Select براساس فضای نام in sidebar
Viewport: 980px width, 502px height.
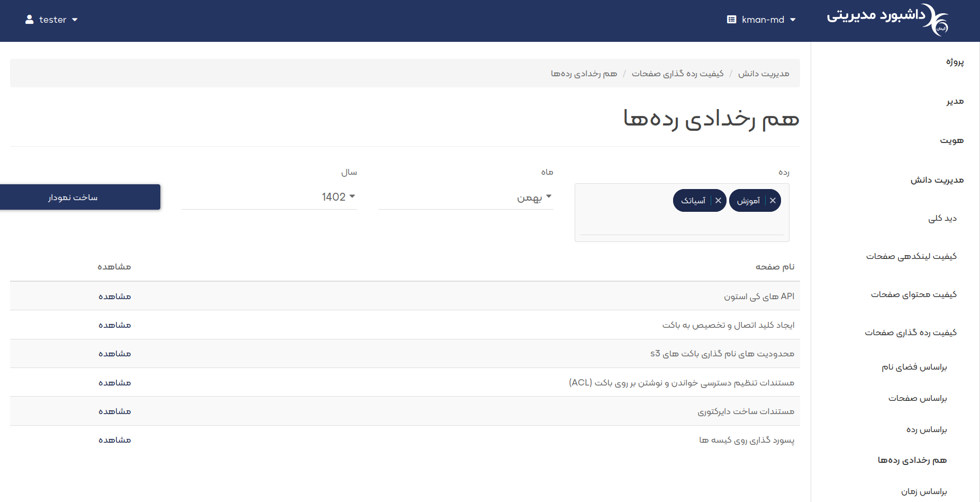pos(914,367)
